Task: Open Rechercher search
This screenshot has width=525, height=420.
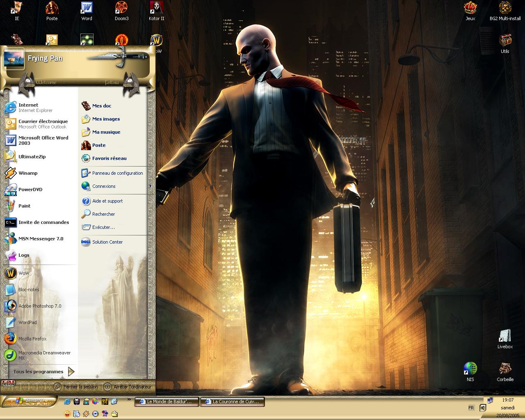Action: [113, 214]
